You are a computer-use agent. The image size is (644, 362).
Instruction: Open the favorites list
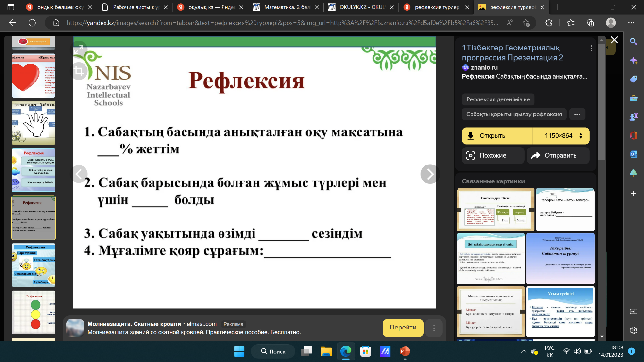pos(570,23)
